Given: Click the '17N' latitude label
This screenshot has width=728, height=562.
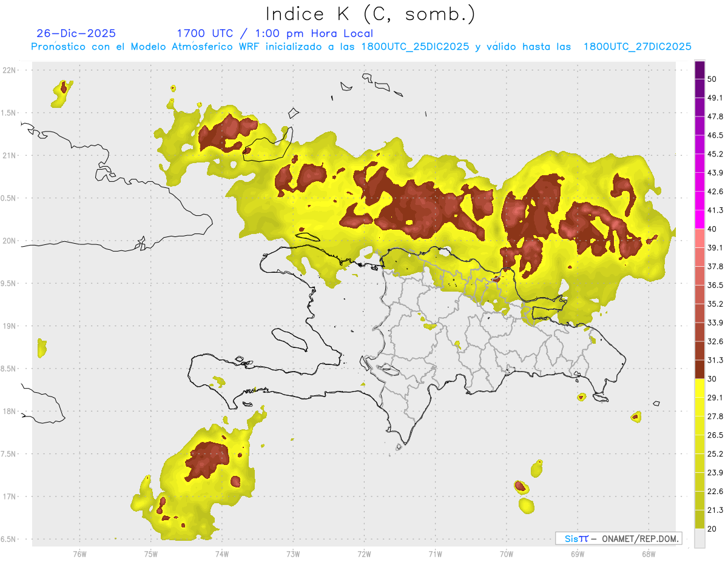Looking at the screenshot, I should coord(10,497).
